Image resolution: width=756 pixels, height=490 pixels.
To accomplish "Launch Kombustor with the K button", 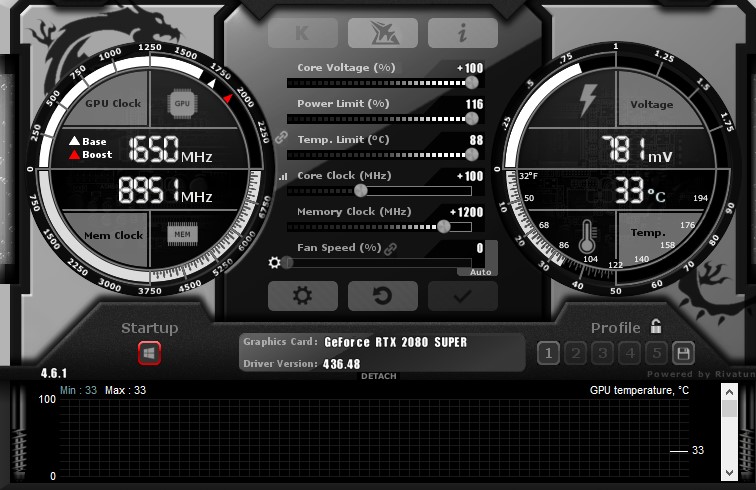I will coord(302,33).
